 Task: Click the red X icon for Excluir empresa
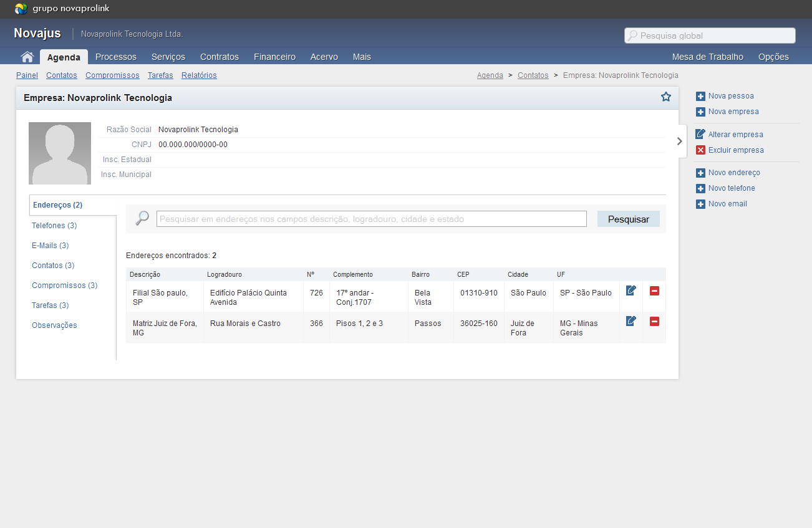tap(700, 150)
